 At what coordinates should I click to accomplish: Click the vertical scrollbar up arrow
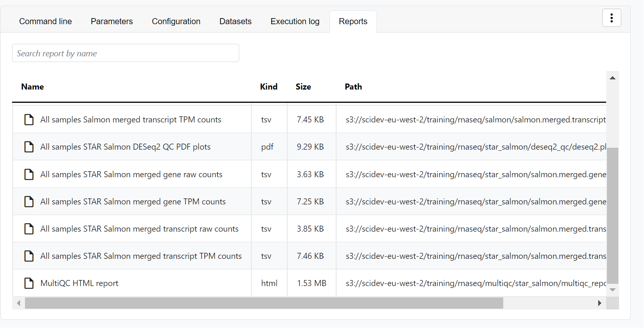click(612, 78)
